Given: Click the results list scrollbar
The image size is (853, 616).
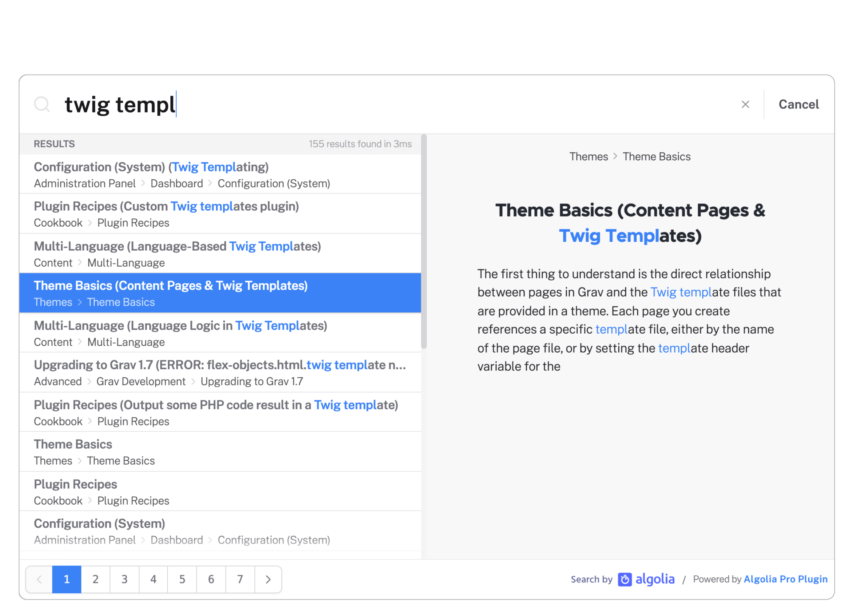Looking at the screenshot, I should [424, 242].
